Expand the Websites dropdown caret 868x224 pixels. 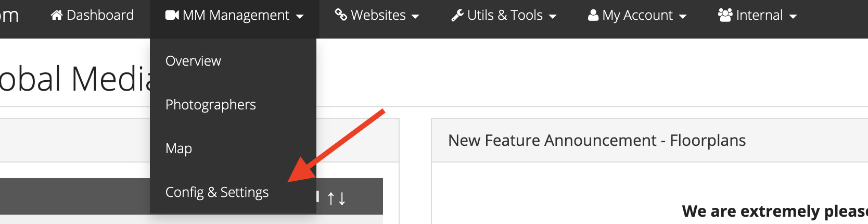(415, 17)
